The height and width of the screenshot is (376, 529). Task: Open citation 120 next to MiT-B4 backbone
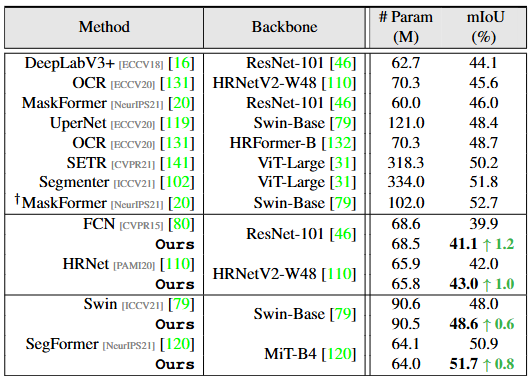[x=339, y=354]
